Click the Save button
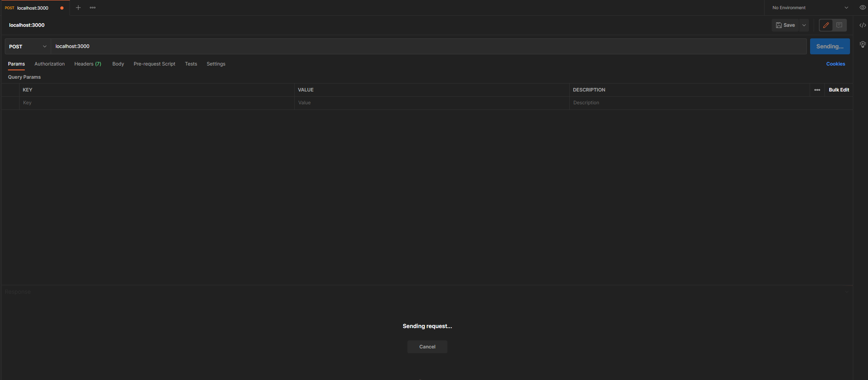The image size is (868, 380). pyautogui.click(x=785, y=25)
